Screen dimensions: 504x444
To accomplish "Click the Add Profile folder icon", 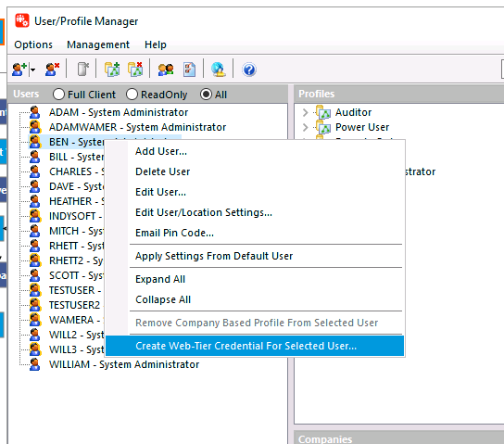I will [112, 70].
